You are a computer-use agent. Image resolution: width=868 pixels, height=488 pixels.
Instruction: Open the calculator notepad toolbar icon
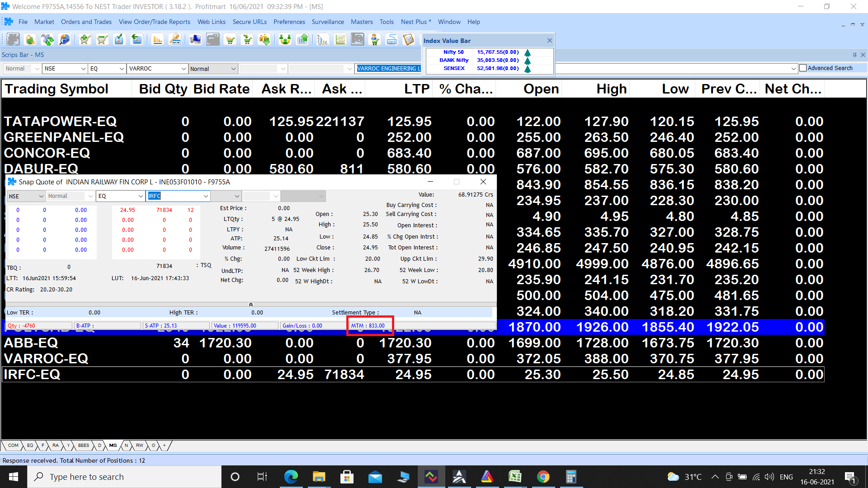click(x=409, y=40)
